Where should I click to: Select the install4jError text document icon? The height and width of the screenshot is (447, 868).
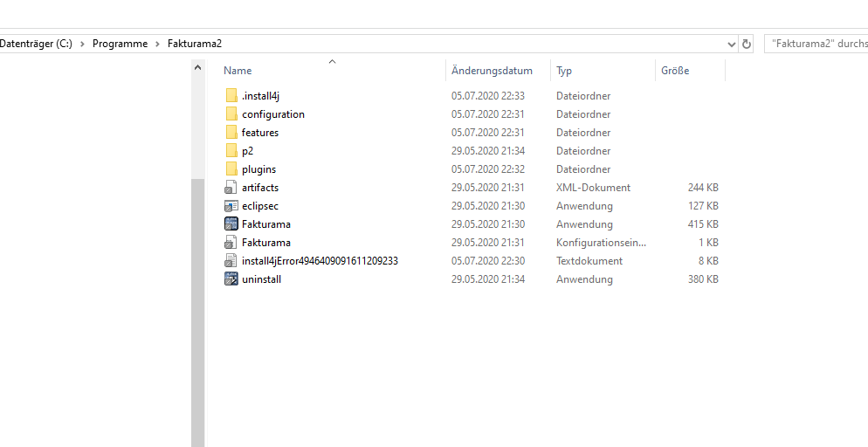click(231, 260)
